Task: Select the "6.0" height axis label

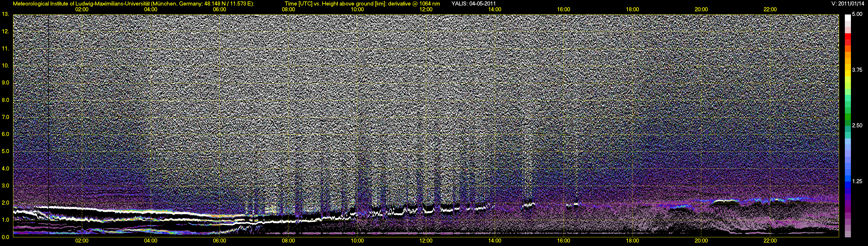Action: click(5, 134)
